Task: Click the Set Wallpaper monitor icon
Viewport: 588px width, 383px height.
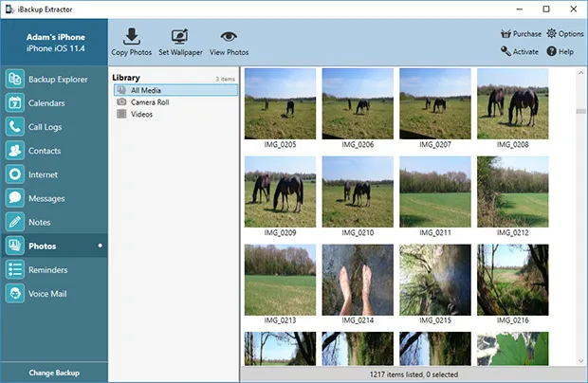Action: pos(180,36)
